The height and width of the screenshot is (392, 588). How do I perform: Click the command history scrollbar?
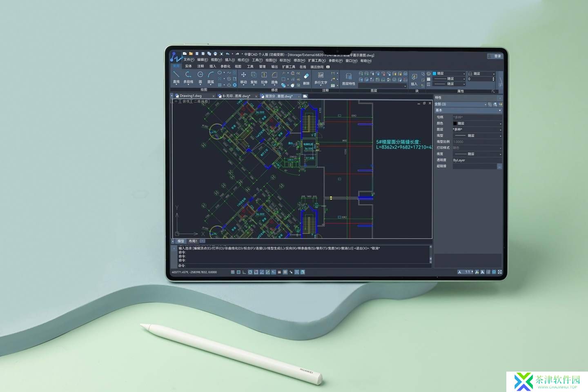pos(431,254)
